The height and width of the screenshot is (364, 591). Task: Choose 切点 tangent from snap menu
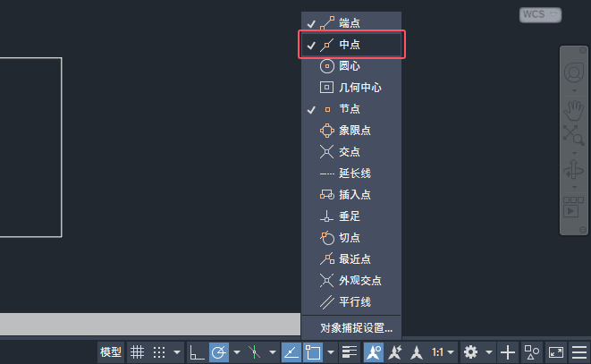coord(350,238)
